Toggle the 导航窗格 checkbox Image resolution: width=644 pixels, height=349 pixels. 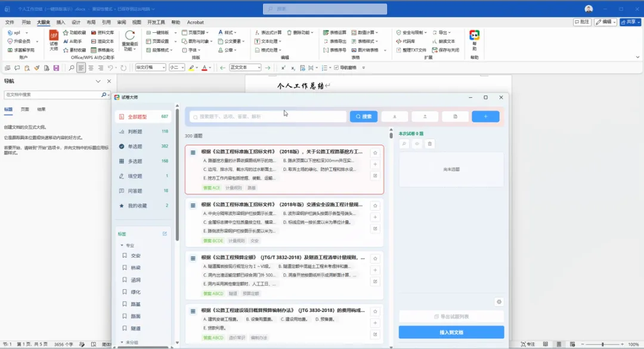pyautogui.click(x=336, y=68)
